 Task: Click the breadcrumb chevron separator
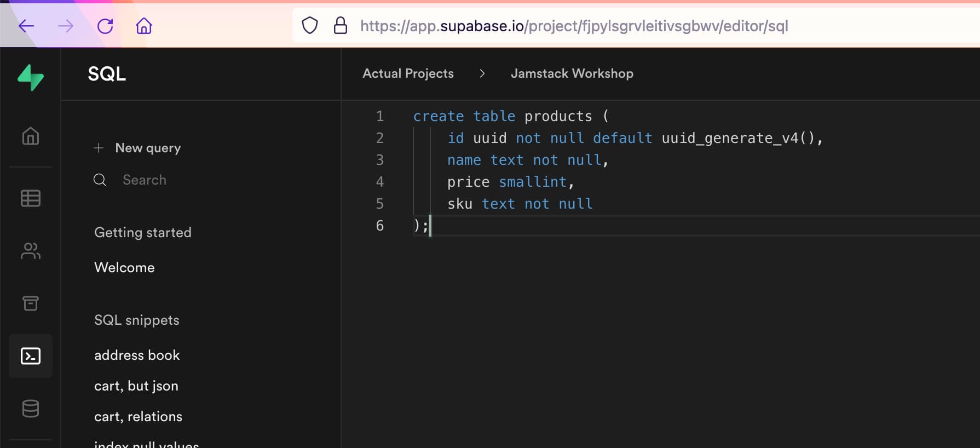[482, 73]
